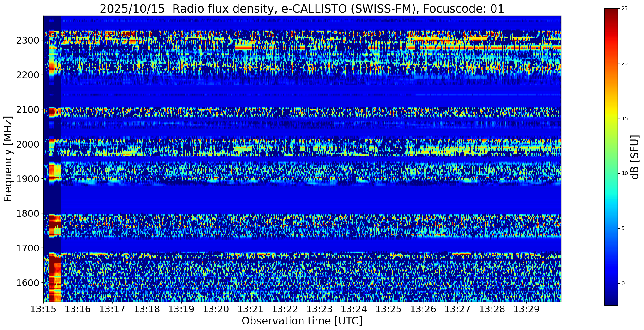This screenshot has width=644, height=330.
Task: Click the 'Frequency [MHz]' axis label
Action: pos(8,159)
